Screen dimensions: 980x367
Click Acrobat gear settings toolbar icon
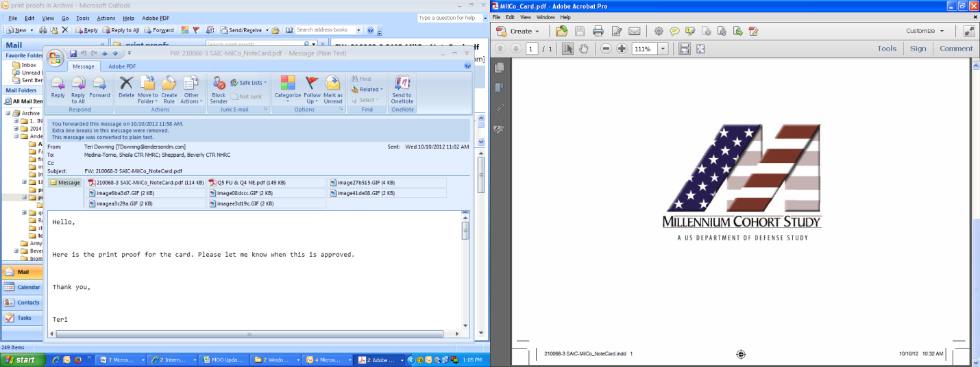point(659,31)
